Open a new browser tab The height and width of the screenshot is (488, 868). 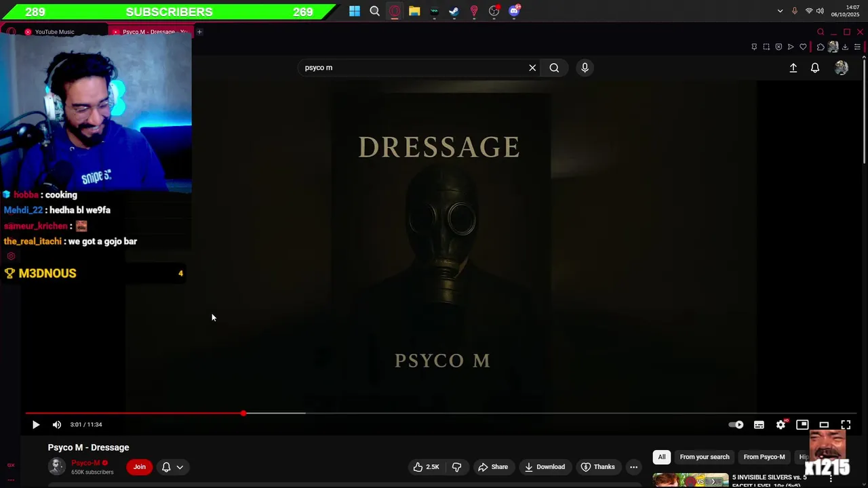coord(199,32)
